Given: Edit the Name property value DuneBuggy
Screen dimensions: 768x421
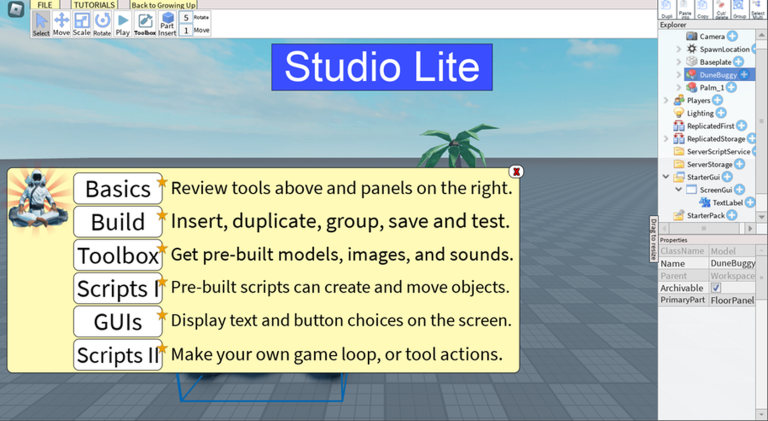Looking at the screenshot, I should click(x=732, y=263).
